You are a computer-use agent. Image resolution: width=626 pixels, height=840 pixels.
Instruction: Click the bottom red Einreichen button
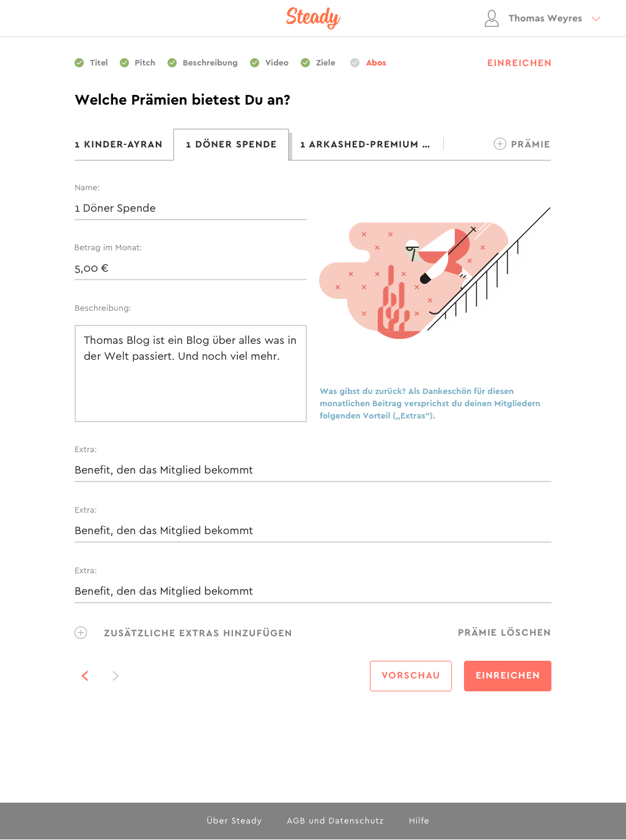(507, 676)
